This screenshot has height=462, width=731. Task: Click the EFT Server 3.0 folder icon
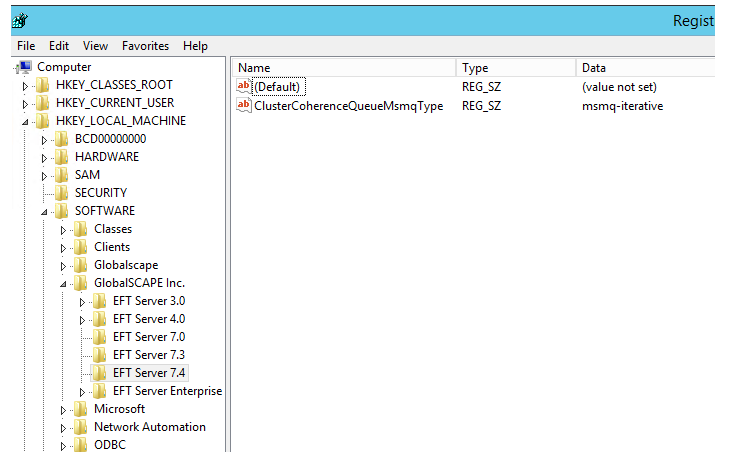click(x=99, y=301)
